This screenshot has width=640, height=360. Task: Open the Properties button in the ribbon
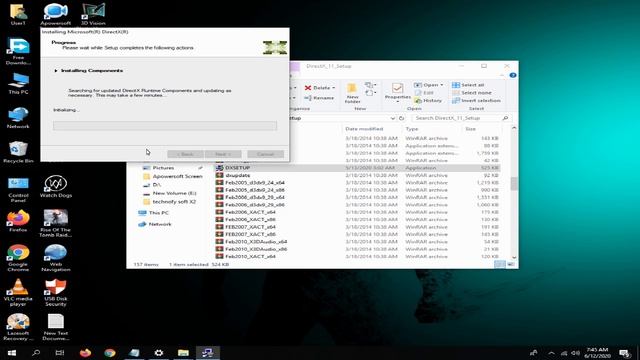[x=398, y=91]
